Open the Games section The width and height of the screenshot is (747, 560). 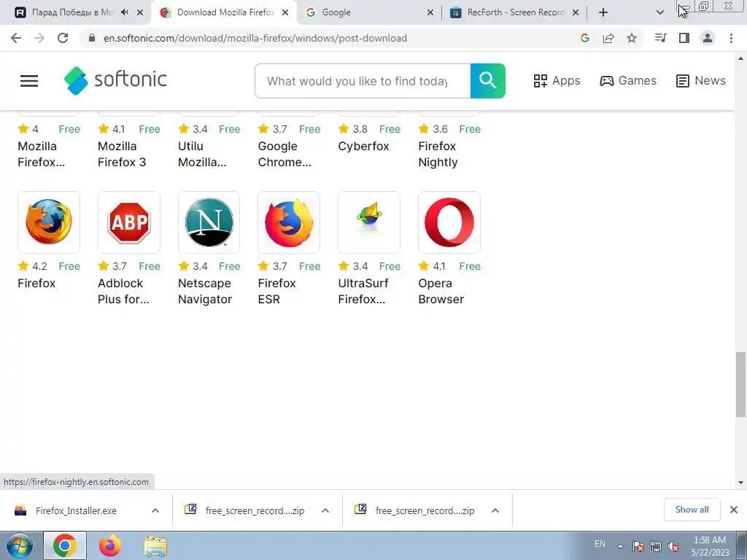(628, 80)
